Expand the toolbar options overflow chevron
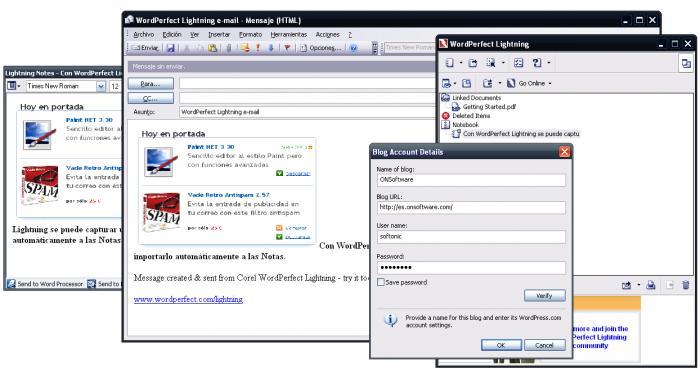 click(375, 48)
